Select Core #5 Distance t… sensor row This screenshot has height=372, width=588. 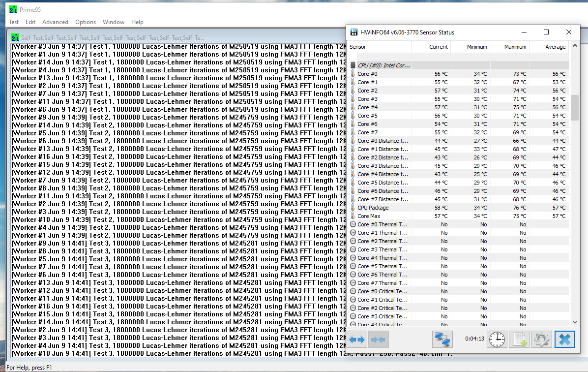[458, 183]
